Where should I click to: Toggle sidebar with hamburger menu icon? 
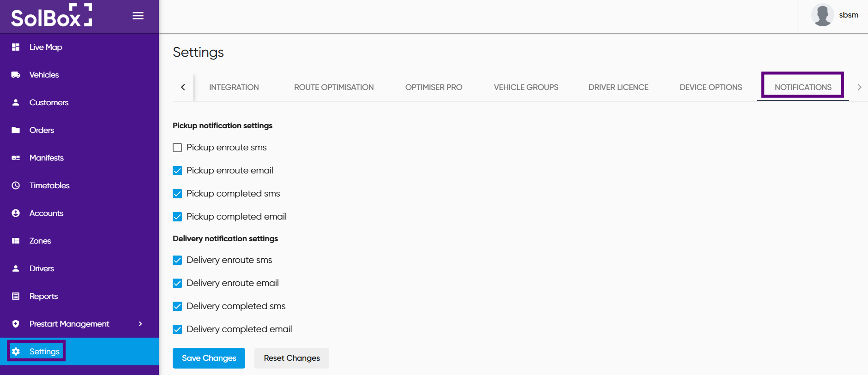coord(138,16)
